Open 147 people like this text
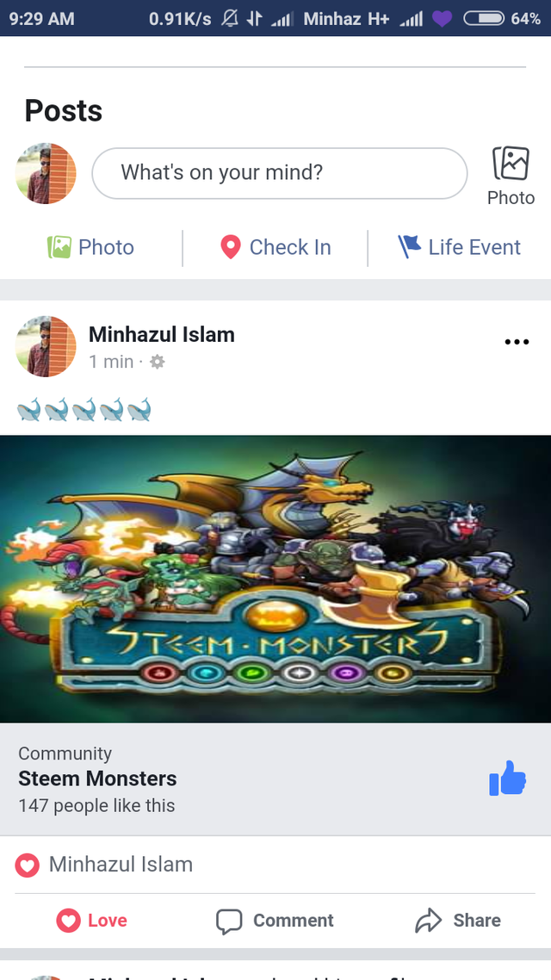This screenshot has width=551, height=980. pyautogui.click(x=96, y=806)
